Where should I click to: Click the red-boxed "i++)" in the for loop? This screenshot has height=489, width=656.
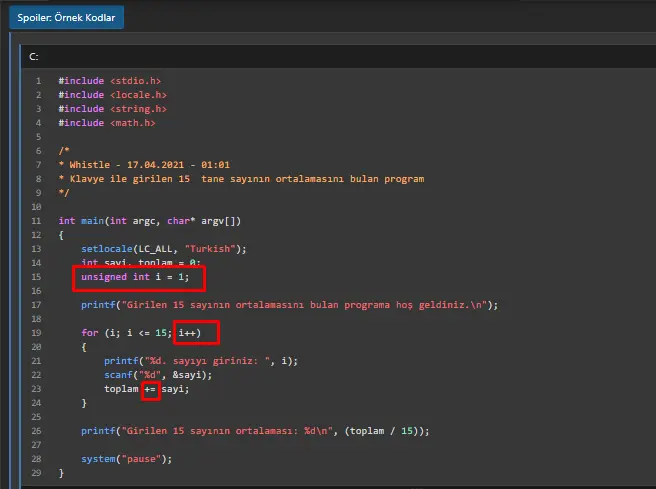(196, 333)
